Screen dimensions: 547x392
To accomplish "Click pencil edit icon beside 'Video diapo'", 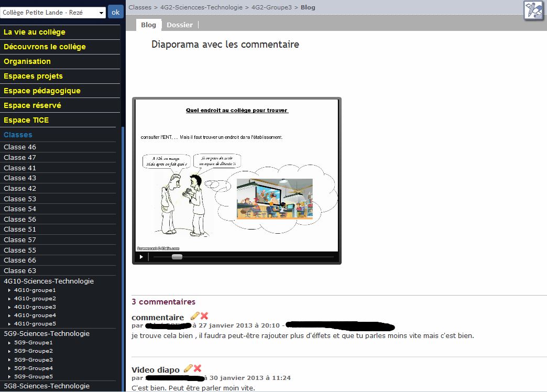I will [x=188, y=368].
